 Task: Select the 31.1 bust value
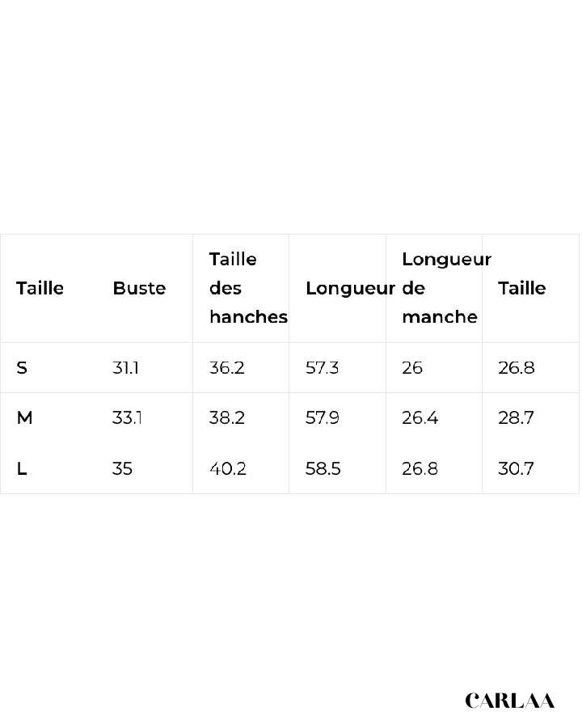[x=125, y=368]
